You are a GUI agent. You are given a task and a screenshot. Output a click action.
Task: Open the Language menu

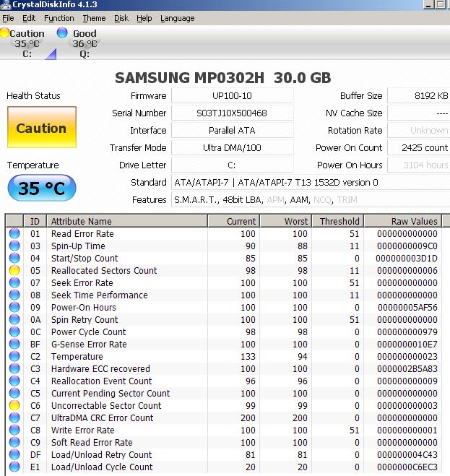tap(178, 18)
